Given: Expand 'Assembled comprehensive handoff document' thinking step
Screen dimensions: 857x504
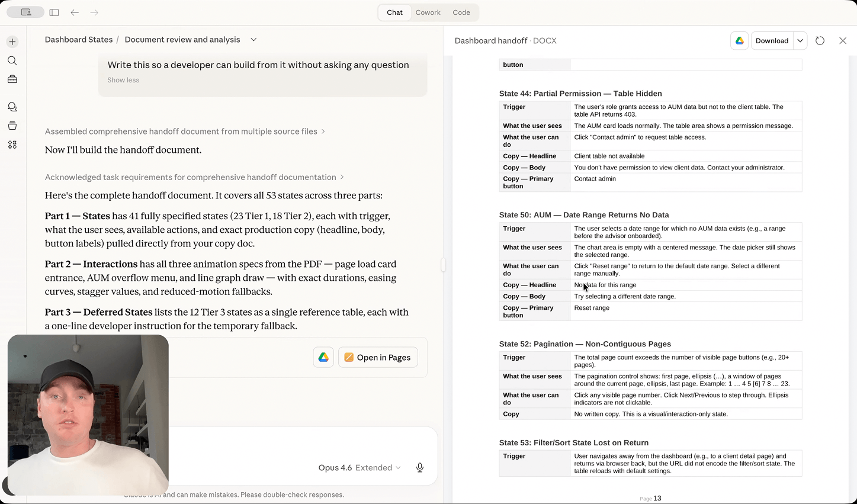Looking at the screenshot, I should pyautogui.click(x=185, y=131).
